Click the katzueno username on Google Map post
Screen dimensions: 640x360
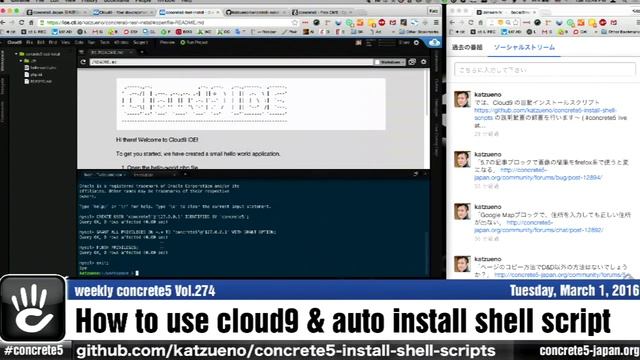pos(488,207)
